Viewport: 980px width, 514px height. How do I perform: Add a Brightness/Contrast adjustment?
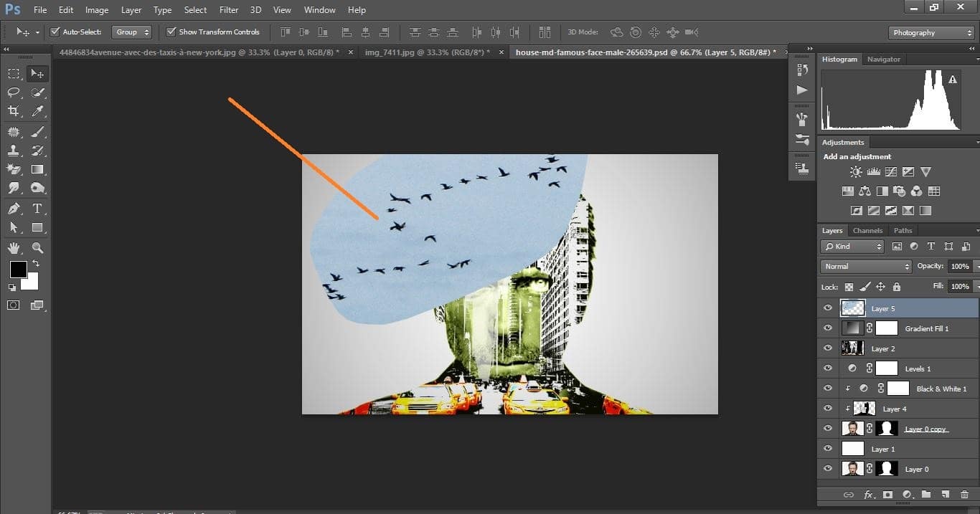[x=855, y=171]
